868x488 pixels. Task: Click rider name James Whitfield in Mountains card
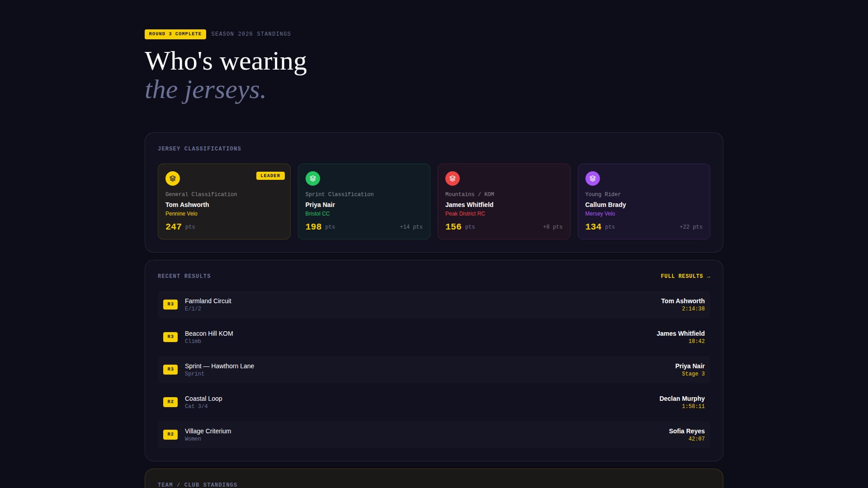pos(469,205)
